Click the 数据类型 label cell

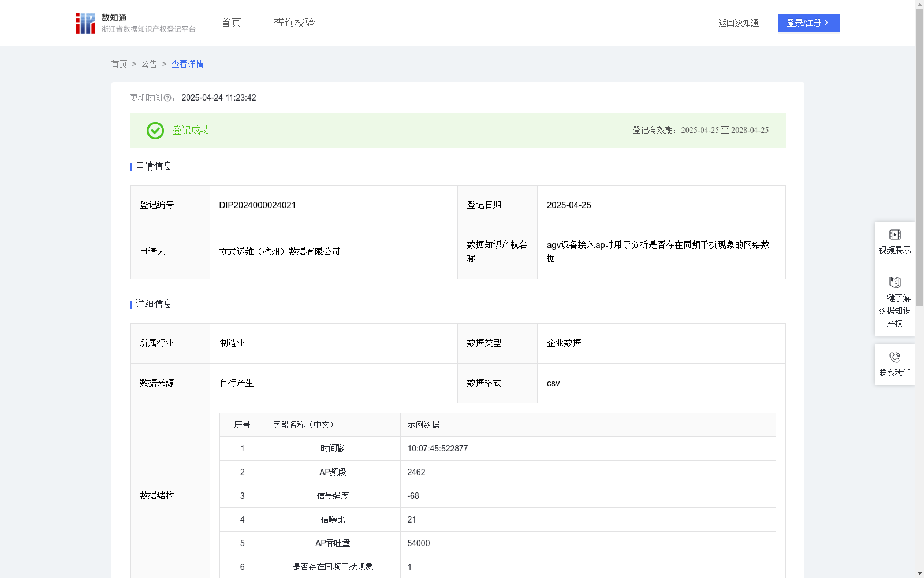coord(497,343)
